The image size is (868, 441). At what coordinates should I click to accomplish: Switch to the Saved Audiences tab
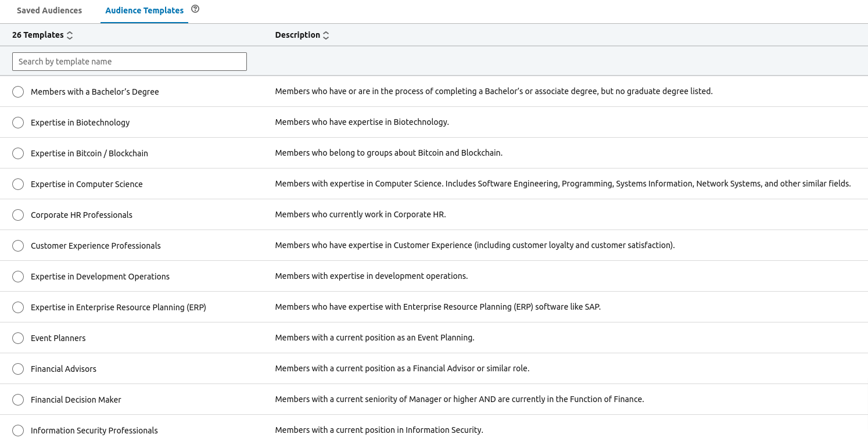point(49,10)
